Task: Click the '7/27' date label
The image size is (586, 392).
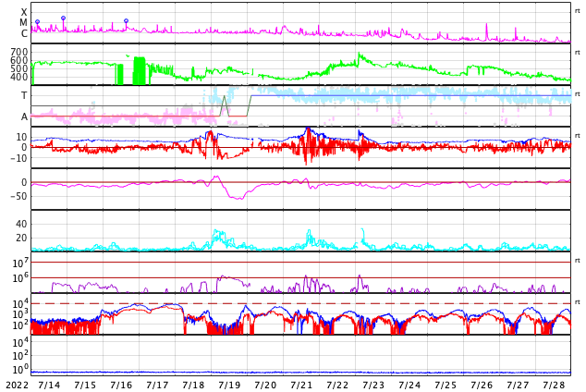Action: (x=518, y=385)
